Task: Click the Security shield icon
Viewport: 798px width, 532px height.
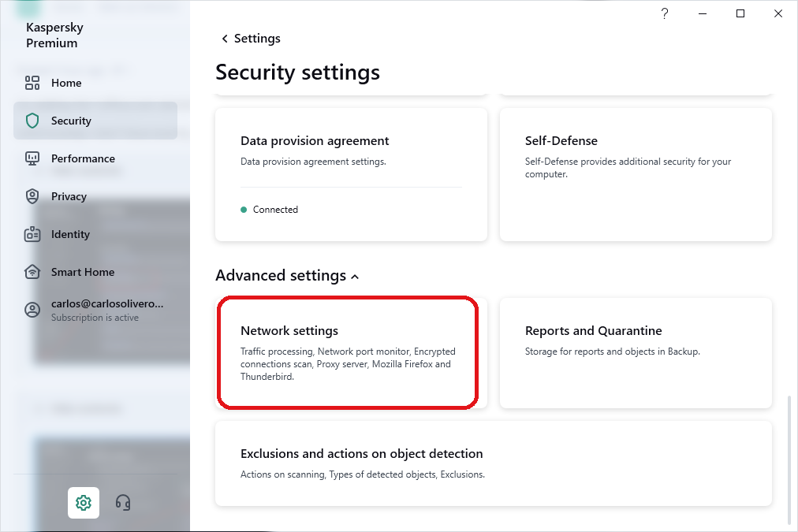Action: pos(32,121)
